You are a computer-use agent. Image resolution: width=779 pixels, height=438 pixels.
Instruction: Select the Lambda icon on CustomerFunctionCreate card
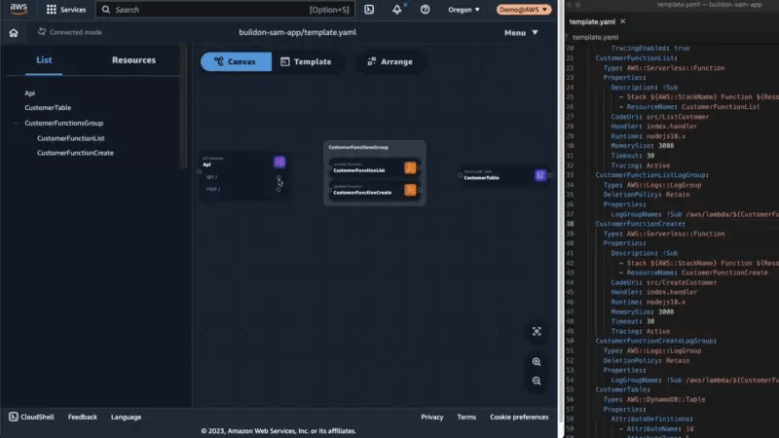pyautogui.click(x=410, y=190)
